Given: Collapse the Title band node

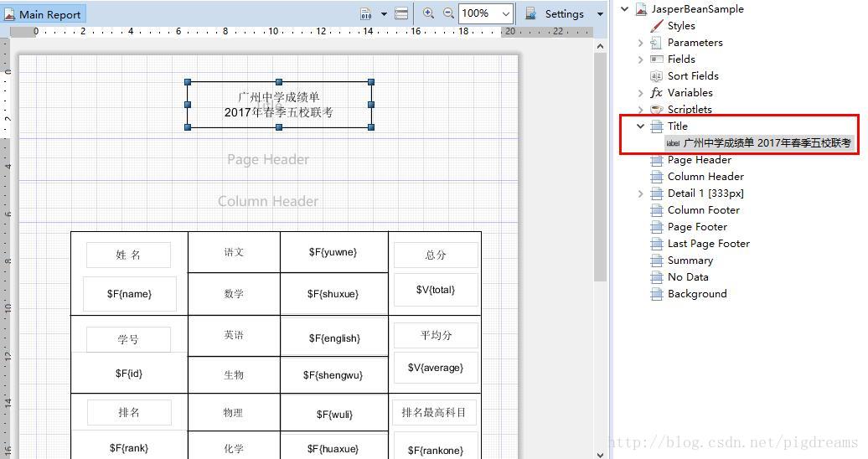Looking at the screenshot, I should pos(640,126).
